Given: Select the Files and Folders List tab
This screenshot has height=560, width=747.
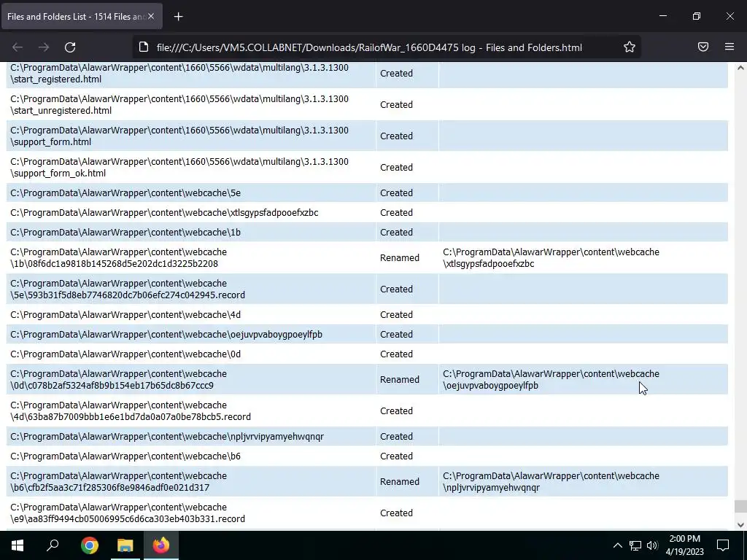Looking at the screenshot, I should (82, 16).
